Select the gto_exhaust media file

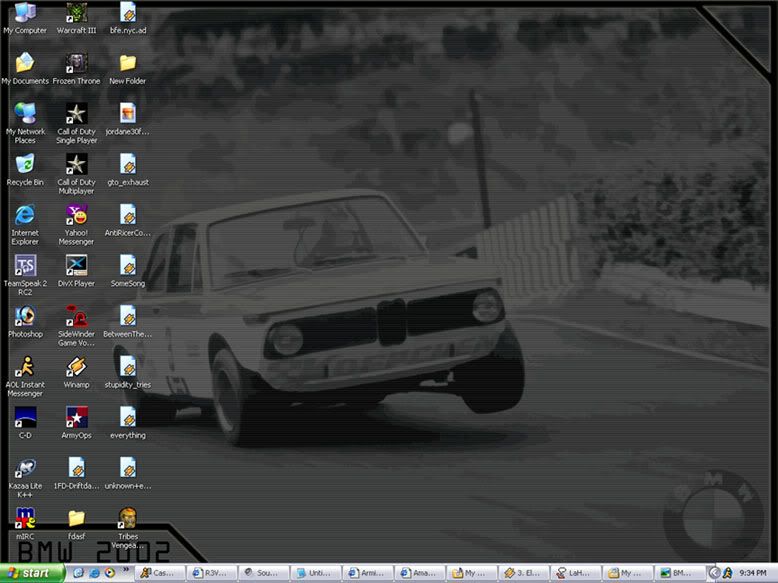click(127, 164)
